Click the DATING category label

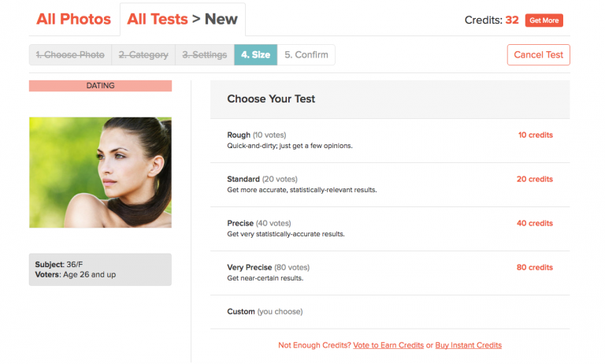[x=100, y=86]
